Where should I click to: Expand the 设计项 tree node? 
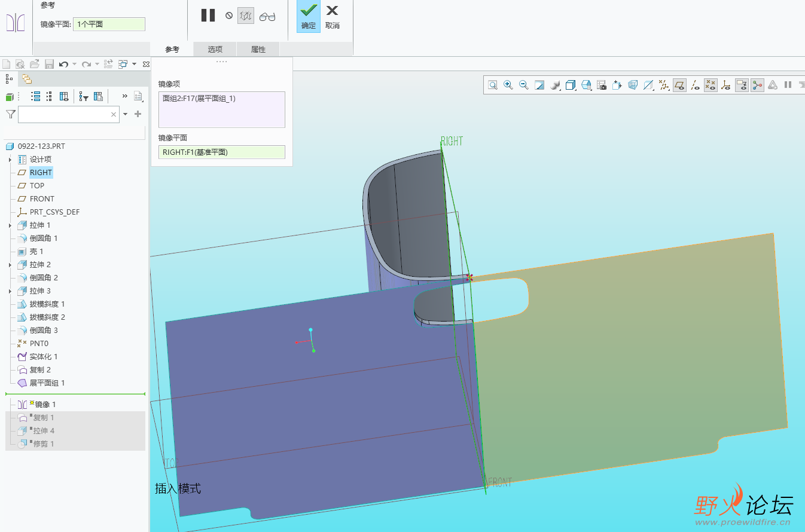coord(10,160)
